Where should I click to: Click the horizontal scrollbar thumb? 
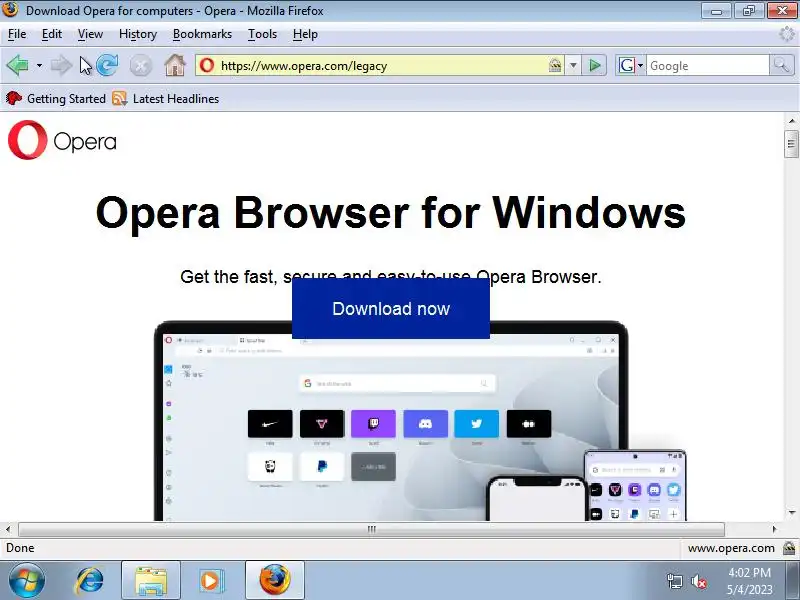click(371, 529)
